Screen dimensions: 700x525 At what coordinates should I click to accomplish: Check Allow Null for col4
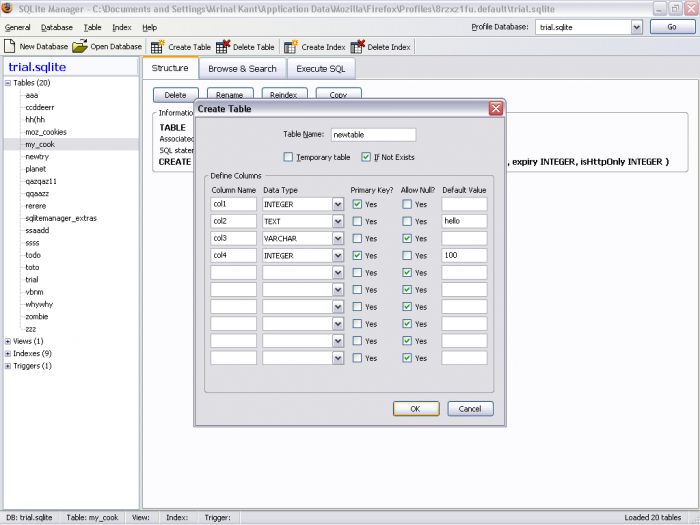[407, 256]
